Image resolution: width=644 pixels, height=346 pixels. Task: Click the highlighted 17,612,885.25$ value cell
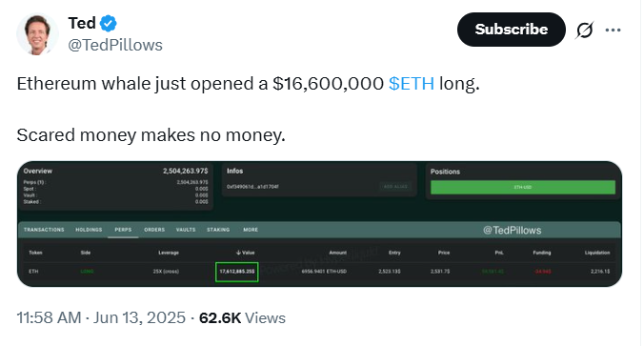click(236, 272)
